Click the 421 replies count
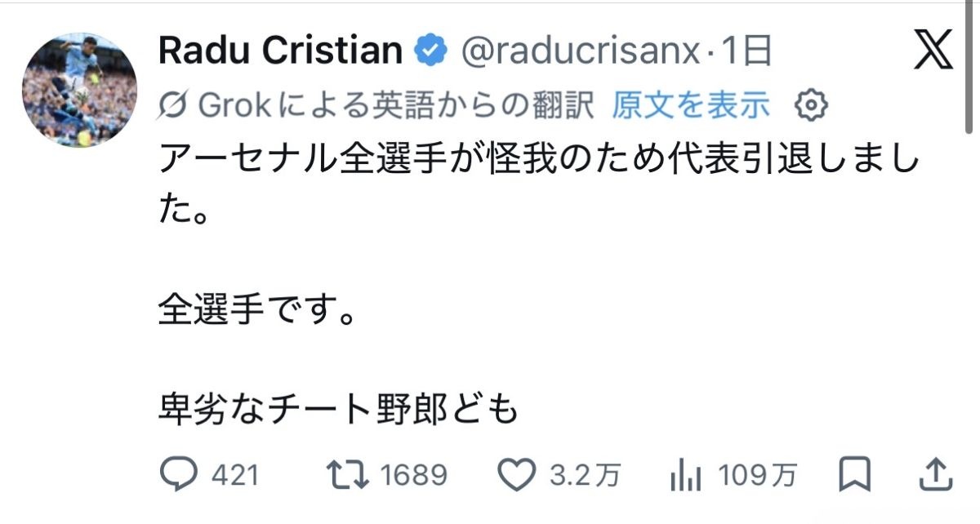Viewport: 980px width, 524px height. (234, 474)
